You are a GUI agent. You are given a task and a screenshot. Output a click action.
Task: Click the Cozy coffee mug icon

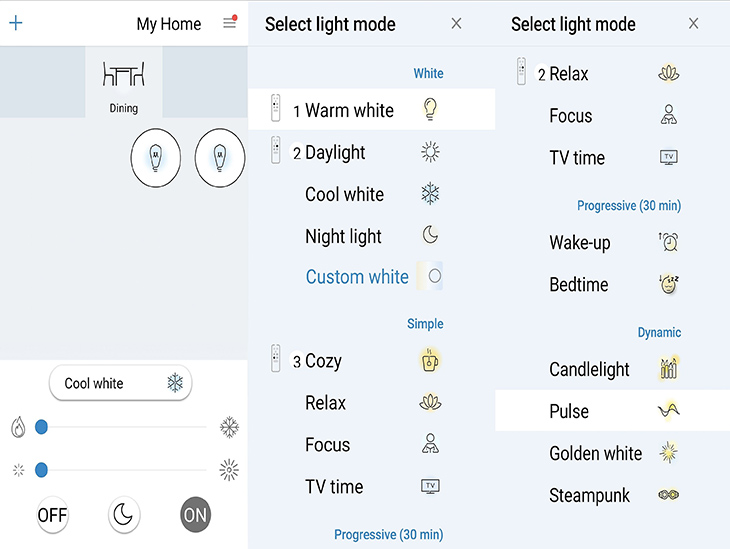(430, 360)
